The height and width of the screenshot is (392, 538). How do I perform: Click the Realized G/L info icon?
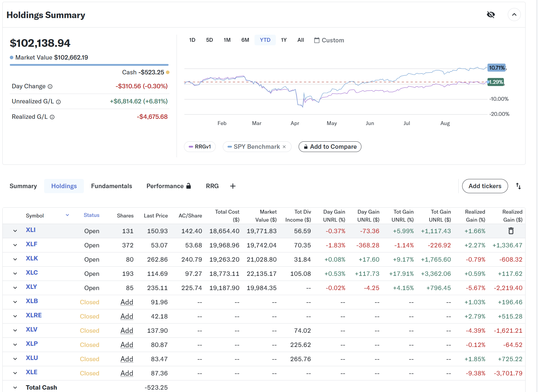(52, 117)
